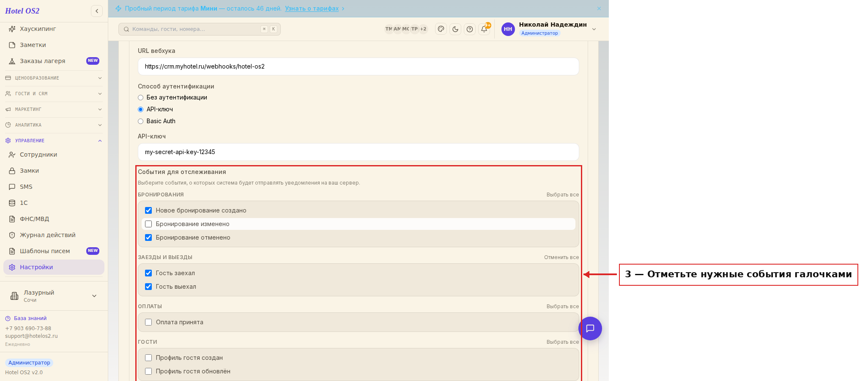868x381 pixels.
Task: Open the Лазурный hotel selector dropdown
Action: pyautogui.click(x=54, y=296)
